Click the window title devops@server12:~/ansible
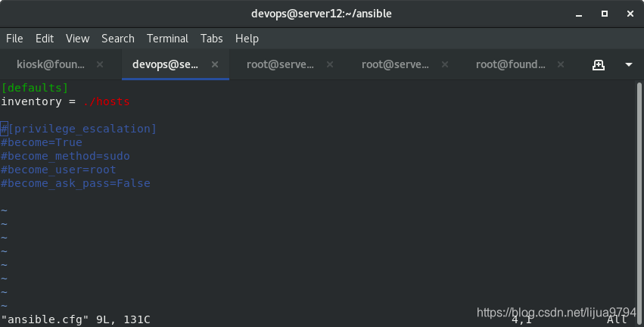644x327 pixels. [x=321, y=14]
